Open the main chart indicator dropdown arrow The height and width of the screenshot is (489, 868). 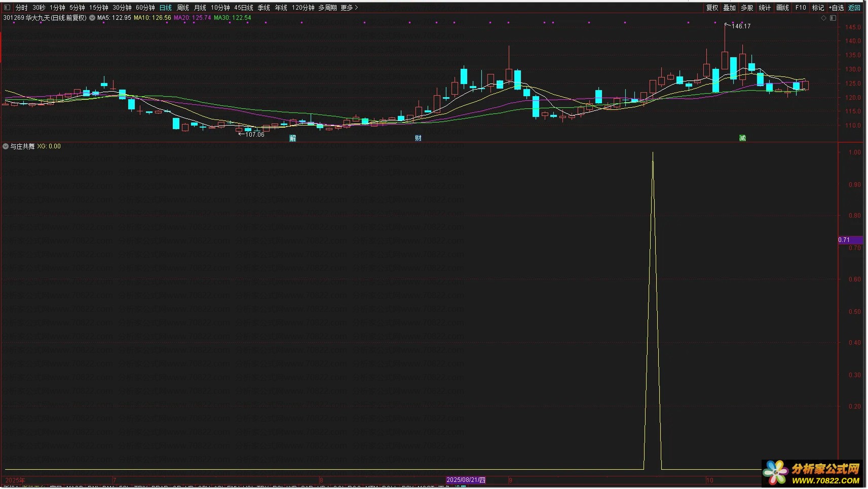[92, 18]
